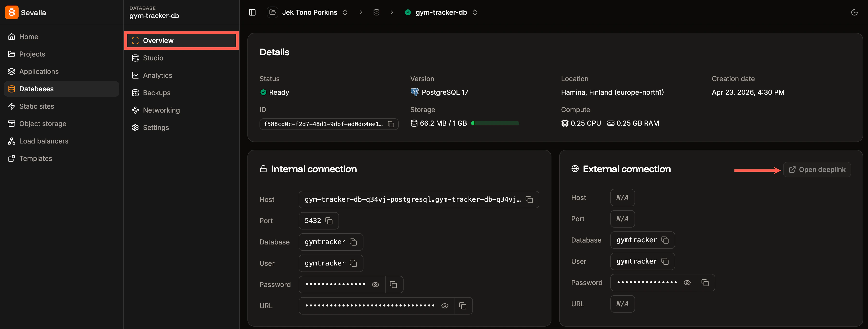Click the Internal connection heading
868x329 pixels.
314,169
